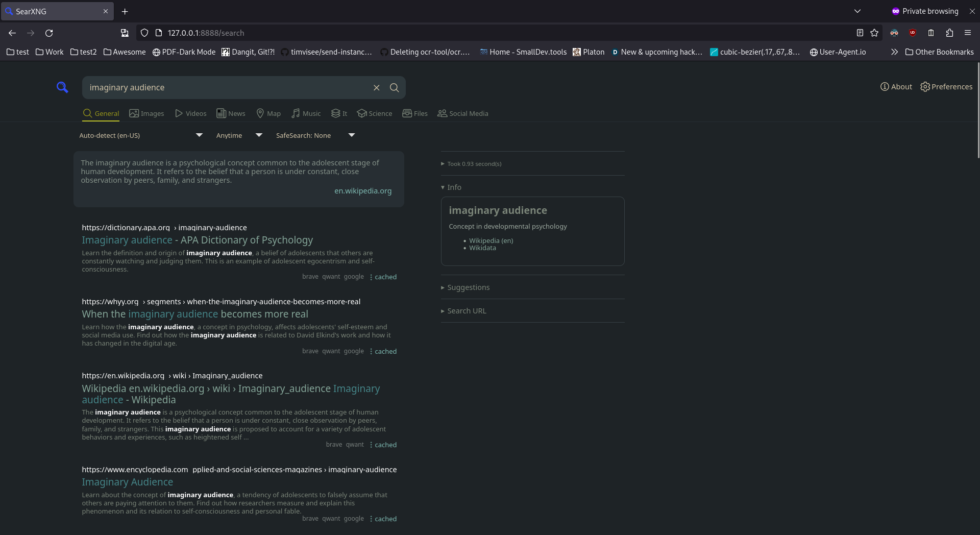980x535 pixels.
Task: Bookmark this page with star icon
Action: click(874, 33)
